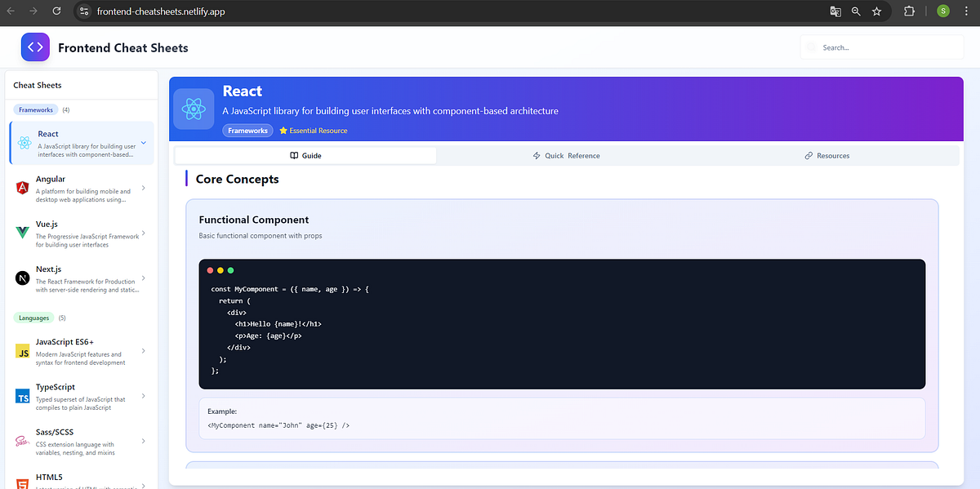Click the Frontend Cheat Sheets logo icon
Viewport: 980px width, 489px height.
click(x=35, y=47)
